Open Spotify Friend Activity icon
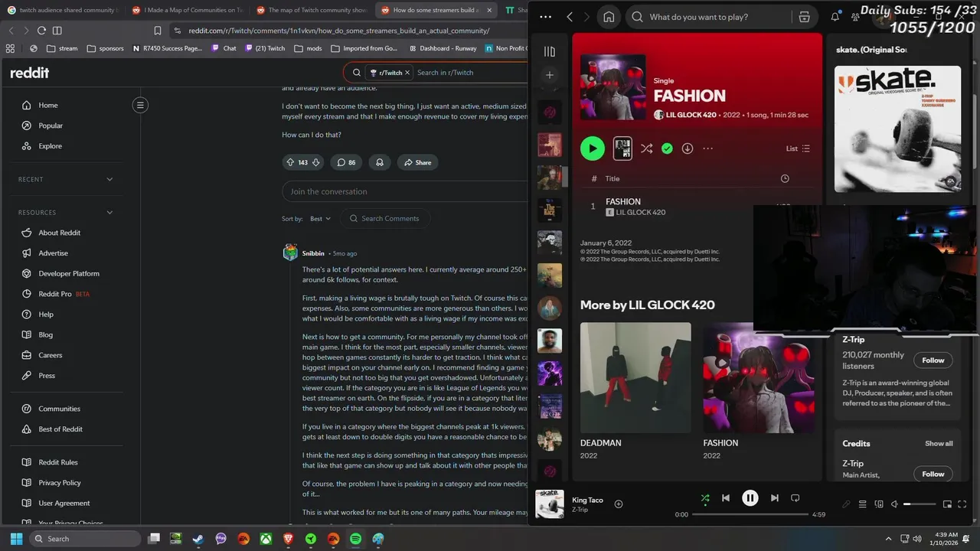This screenshot has width=980, height=551. coord(855,17)
